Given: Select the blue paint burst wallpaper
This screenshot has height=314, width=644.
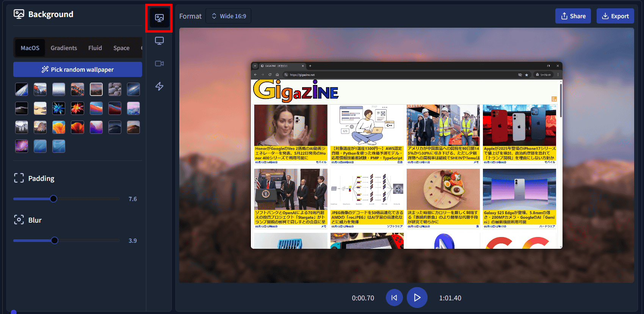Looking at the screenshot, I should (59, 108).
